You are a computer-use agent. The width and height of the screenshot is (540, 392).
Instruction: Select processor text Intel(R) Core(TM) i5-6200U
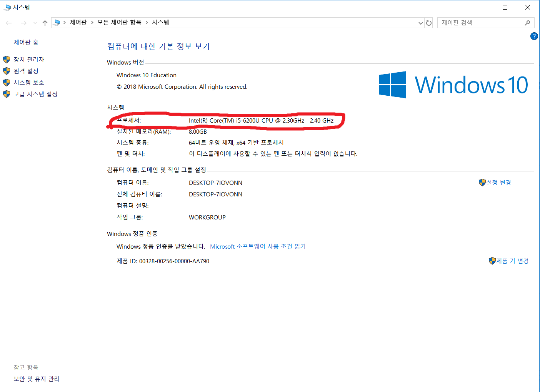261,121
